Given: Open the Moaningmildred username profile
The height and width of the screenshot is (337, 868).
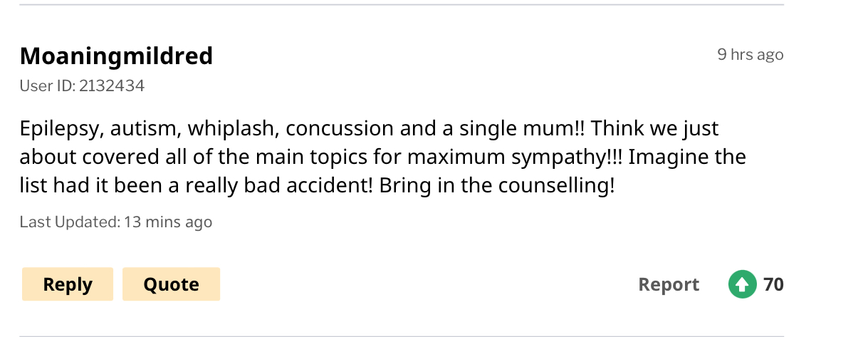Looking at the screenshot, I should pos(116,55).
